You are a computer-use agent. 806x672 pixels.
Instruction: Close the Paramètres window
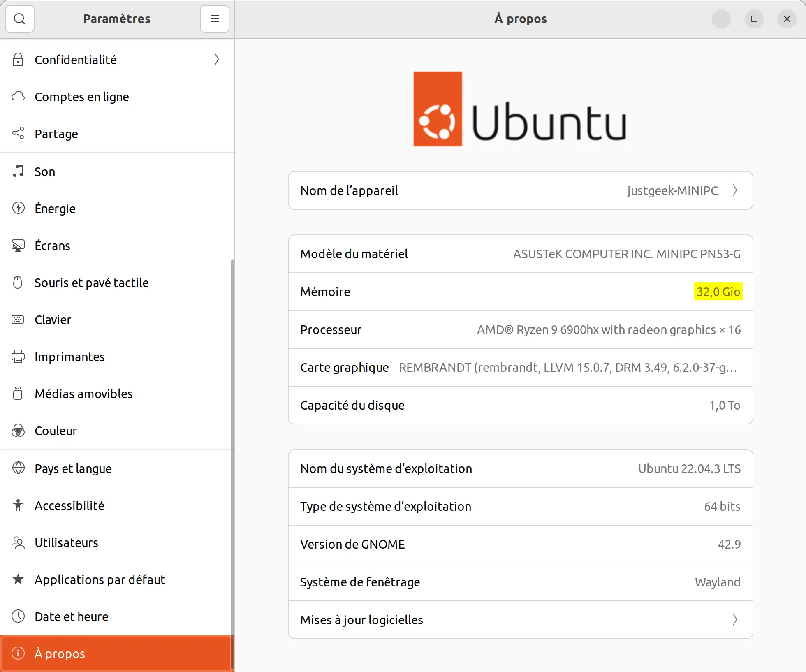(787, 19)
